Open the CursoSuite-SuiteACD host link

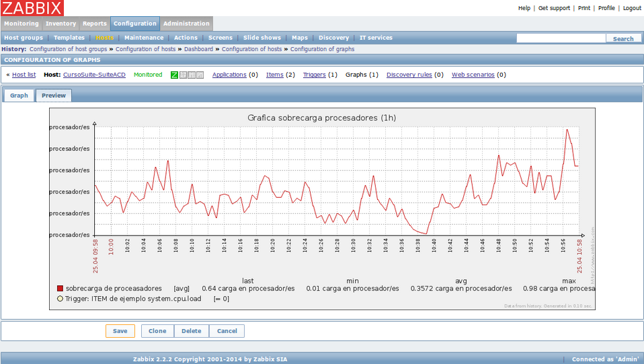[95, 75]
